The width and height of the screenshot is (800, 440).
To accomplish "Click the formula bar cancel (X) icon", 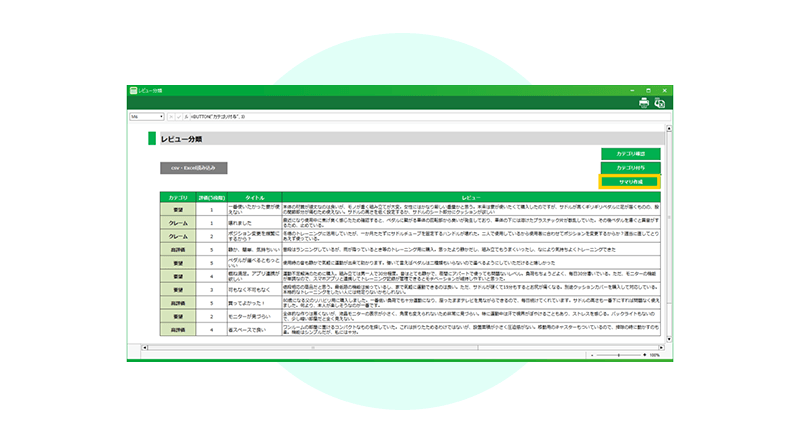I will 171,117.
